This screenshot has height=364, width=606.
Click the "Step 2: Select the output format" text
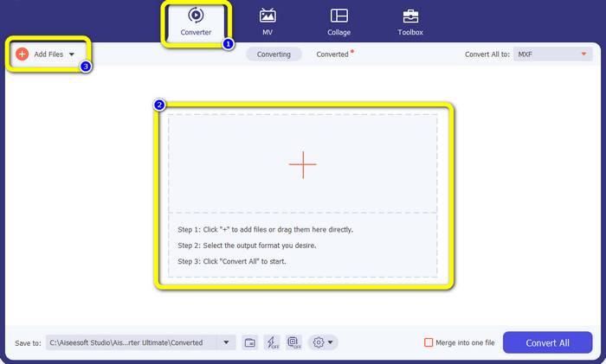(x=247, y=246)
